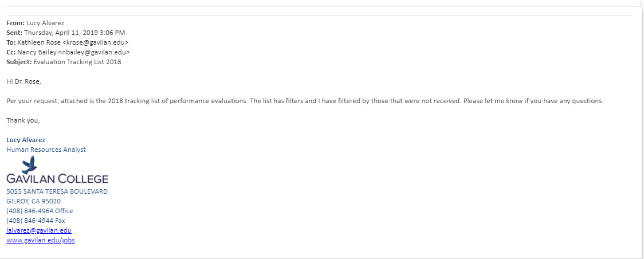Click the Thank you closing line
Screen dimensions: 644x259
[23, 120]
